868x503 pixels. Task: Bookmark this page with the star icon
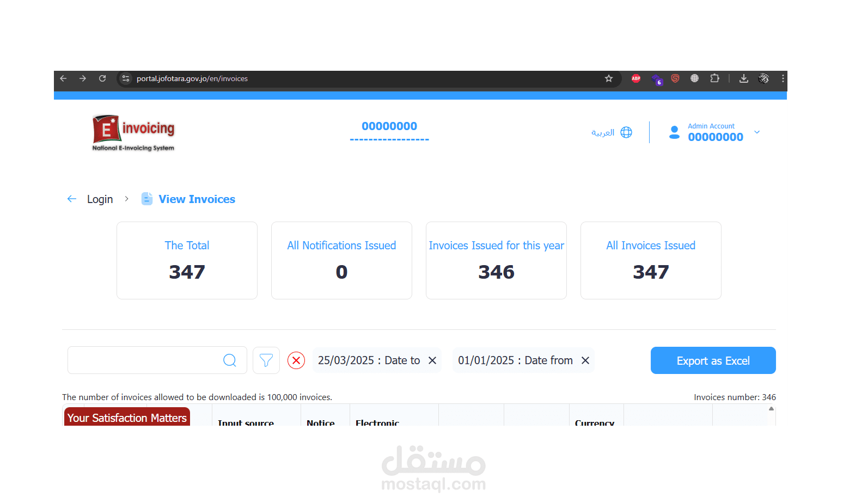click(x=609, y=78)
